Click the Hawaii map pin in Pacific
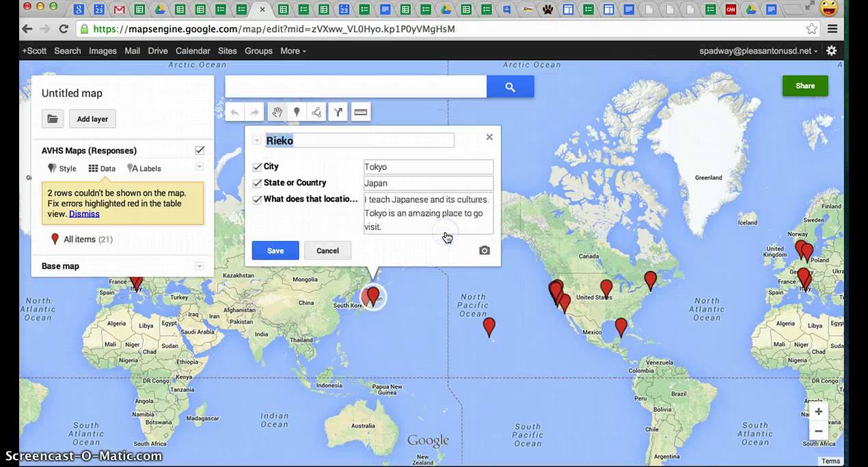Image resolution: width=868 pixels, height=467 pixels. pyautogui.click(x=489, y=327)
